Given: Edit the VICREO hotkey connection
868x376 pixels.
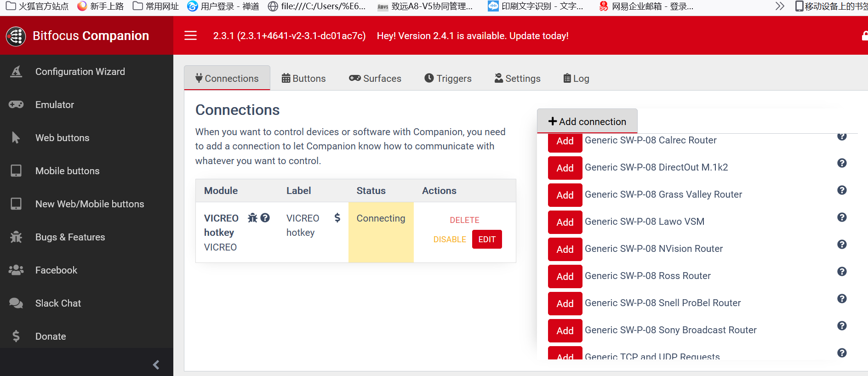Looking at the screenshot, I should (487, 239).
